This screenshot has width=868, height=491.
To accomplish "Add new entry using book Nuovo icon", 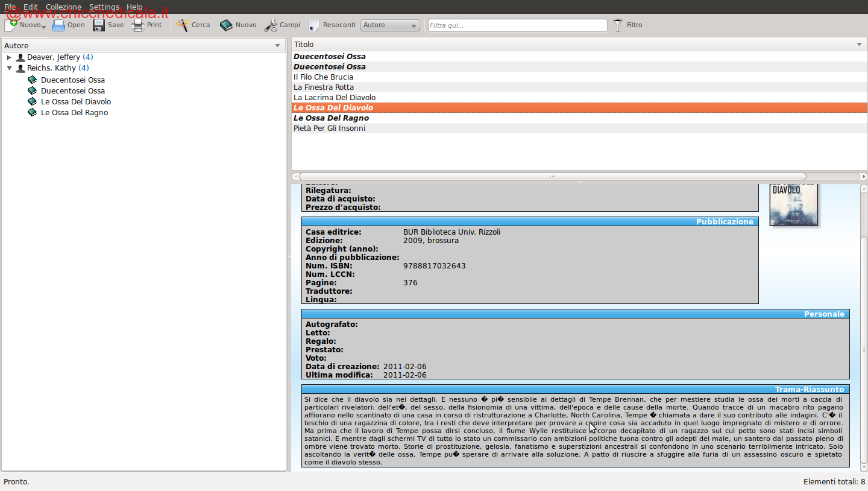I will (x=226, y=25).
